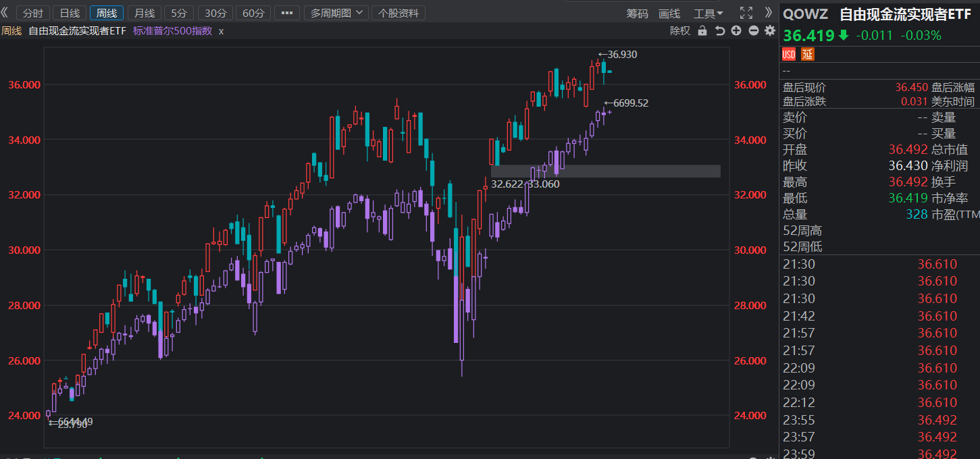
Task: Open more periods via ··· button
Action: click(x=287, y=13)
